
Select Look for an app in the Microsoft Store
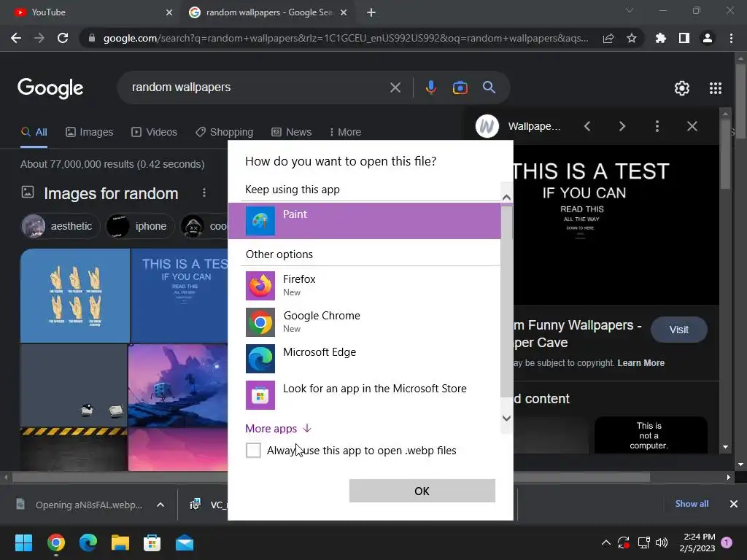(x=364, y=394)
